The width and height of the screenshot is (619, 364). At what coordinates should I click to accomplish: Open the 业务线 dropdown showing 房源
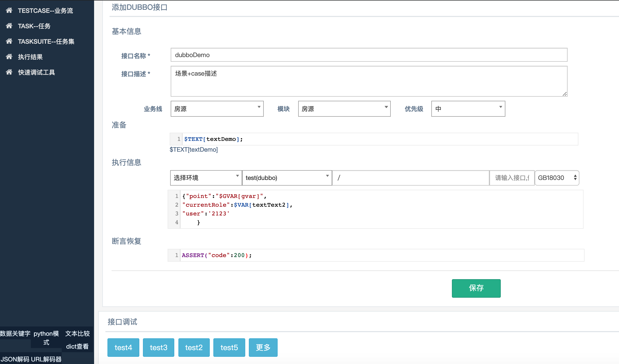click(x=217, y=109)
